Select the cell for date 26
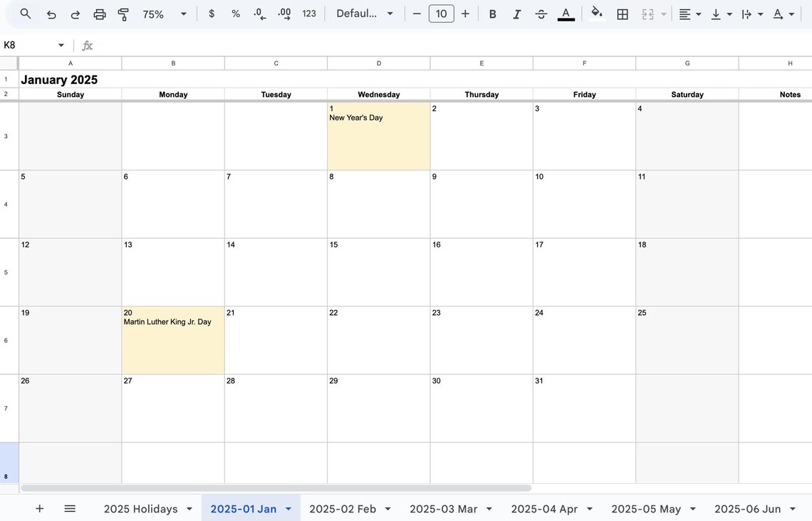Screen dimensions: 812x521 [71, 408]
